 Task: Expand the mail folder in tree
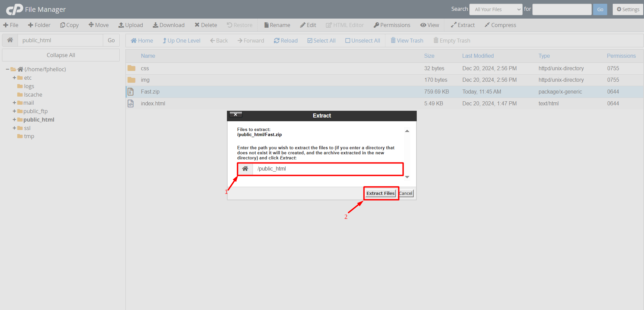tap(14, 103)
